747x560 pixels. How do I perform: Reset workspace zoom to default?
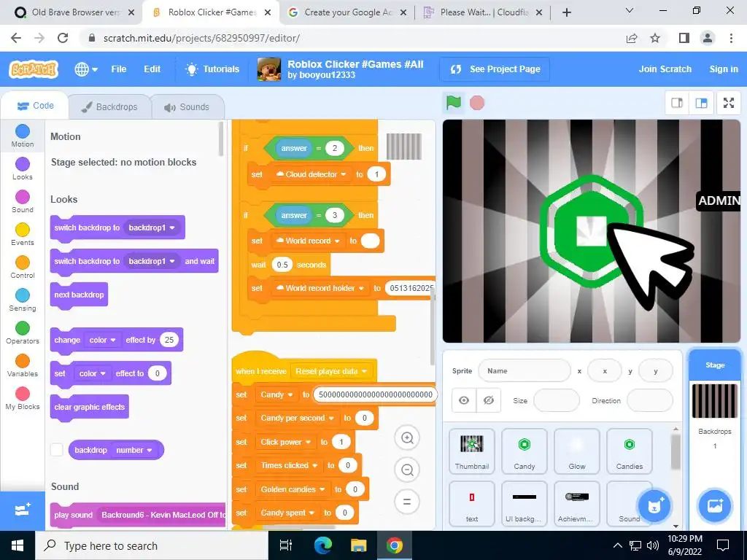point(407,502)
